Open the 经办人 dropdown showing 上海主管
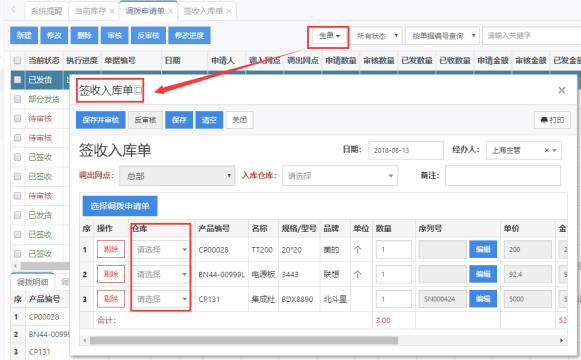581x360 pixels. (x=524, y=150)
